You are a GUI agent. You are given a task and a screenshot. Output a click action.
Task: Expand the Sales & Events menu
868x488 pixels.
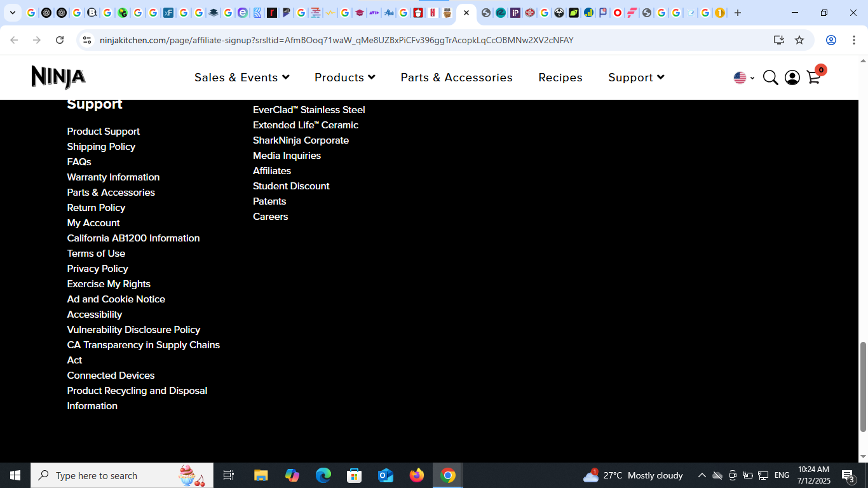pyautogui.click(x=242, y=78)
